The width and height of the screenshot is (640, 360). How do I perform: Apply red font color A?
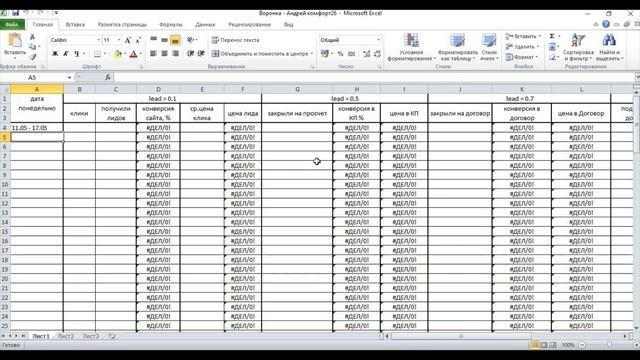[133, 53]
